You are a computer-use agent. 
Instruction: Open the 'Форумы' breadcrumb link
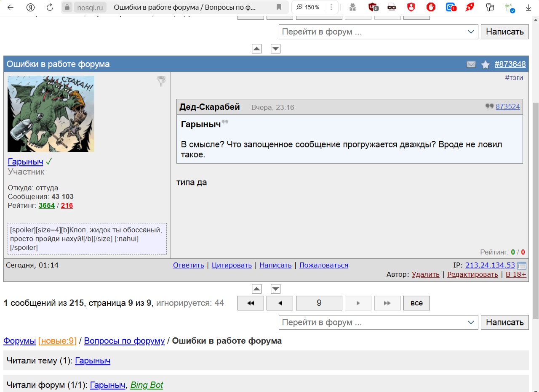click(x=19, y=341)
